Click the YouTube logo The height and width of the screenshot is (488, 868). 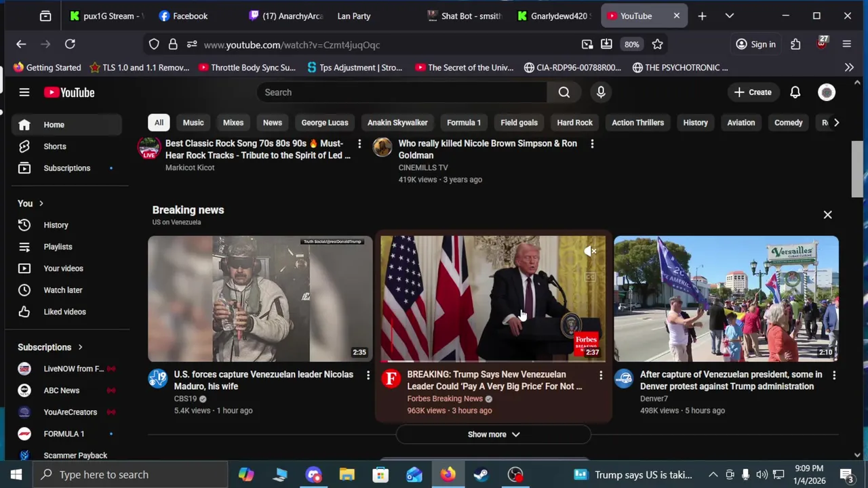[69, 92]
